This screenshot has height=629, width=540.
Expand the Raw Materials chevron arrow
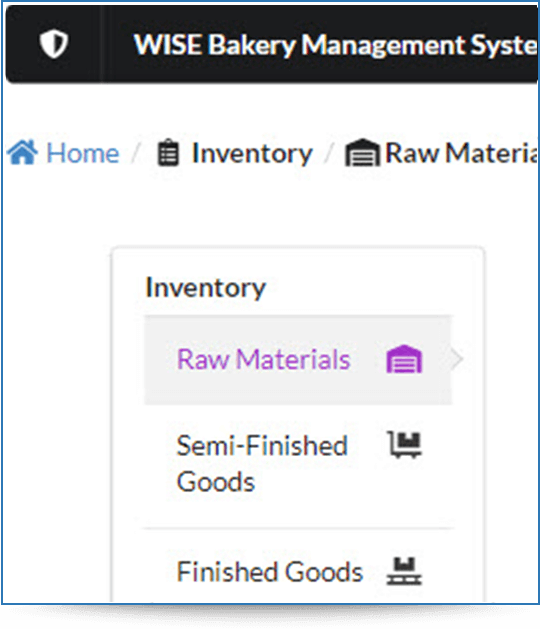coord(457,359)
